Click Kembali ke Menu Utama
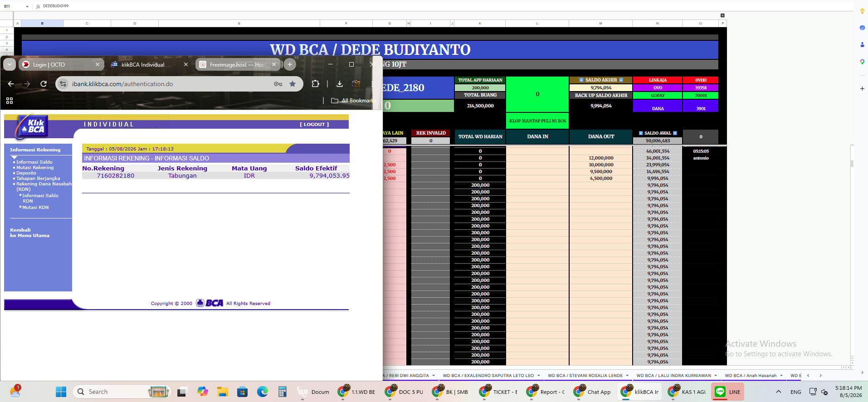Screen dimensions: 868x402 click(x=30, y=232)
